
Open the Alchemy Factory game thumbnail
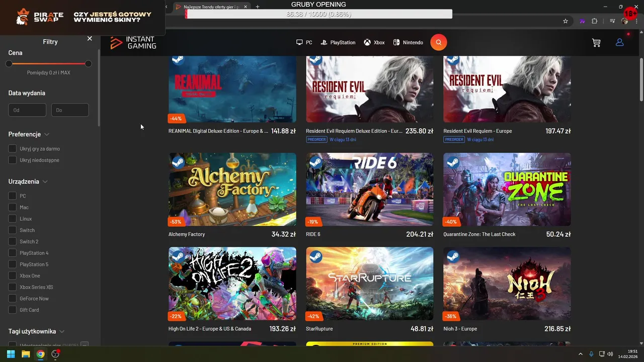(x=232, y=190)
